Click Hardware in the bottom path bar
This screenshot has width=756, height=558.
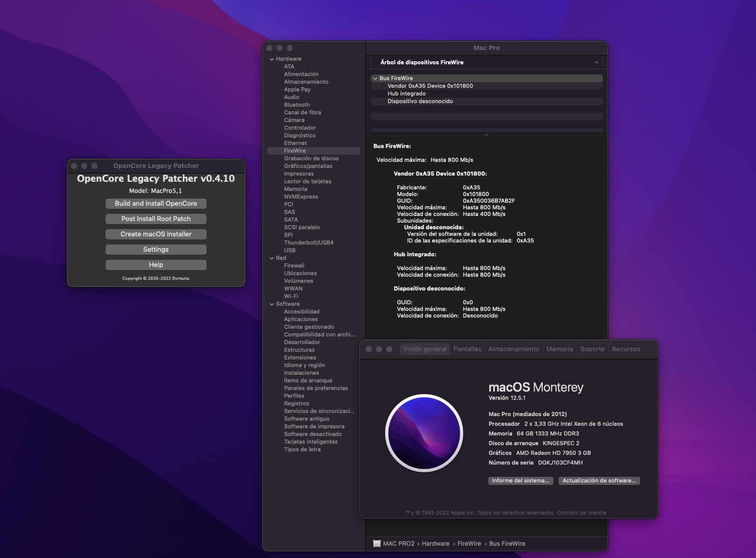pos(436,544)
